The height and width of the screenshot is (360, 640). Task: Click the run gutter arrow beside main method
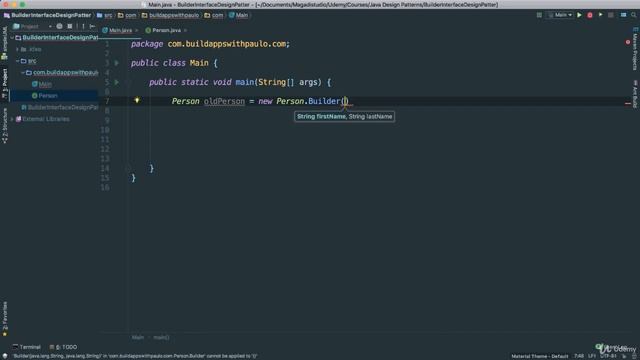[x=117, y=82]
